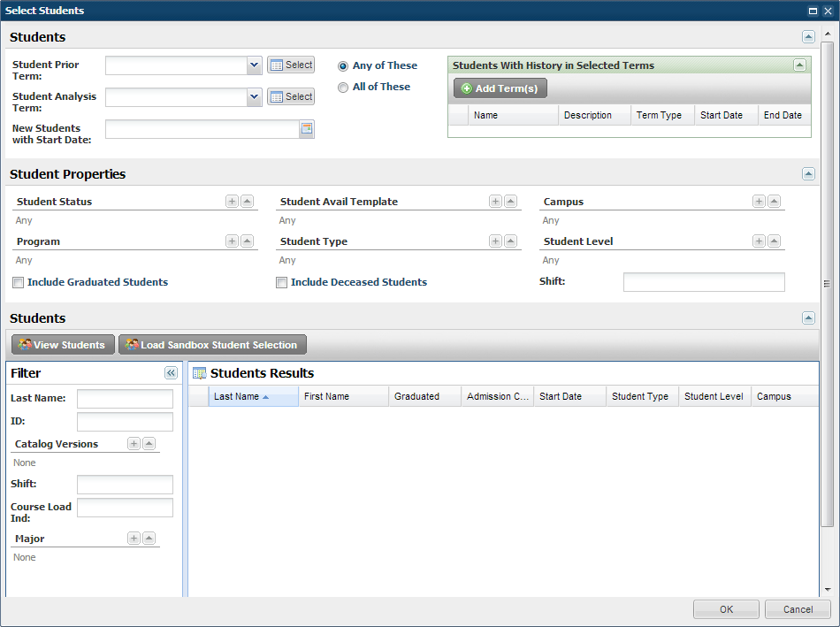Collapse the Student Avail Template list arrow

510,202
